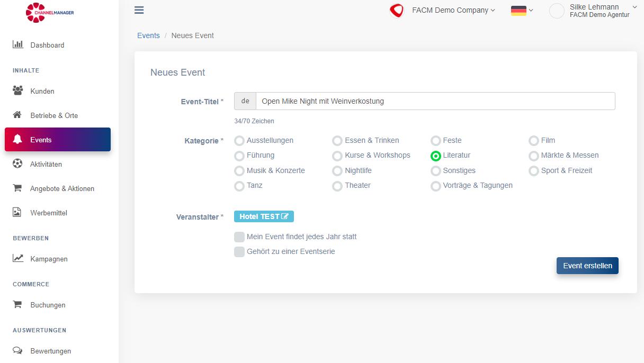Image resolution: width=644 pixels, height=363 pixels.
Task: Expand the German flag language selector
Action: point(522,10)
